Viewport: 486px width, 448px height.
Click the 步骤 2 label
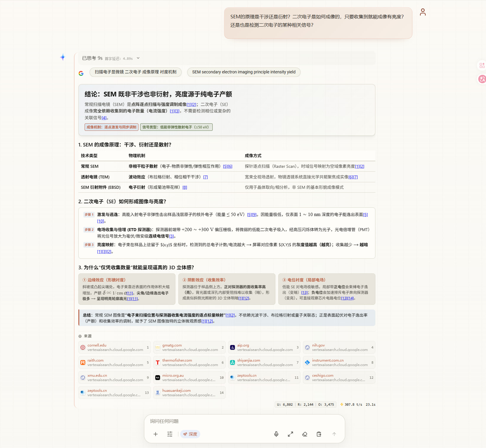coord(89,230)
